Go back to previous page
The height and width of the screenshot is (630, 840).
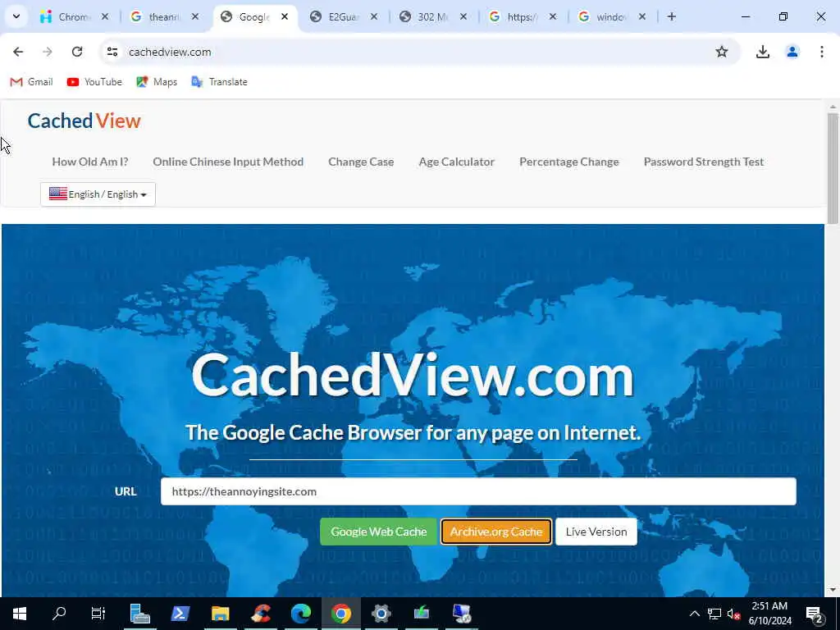click(x=18, y=52)
